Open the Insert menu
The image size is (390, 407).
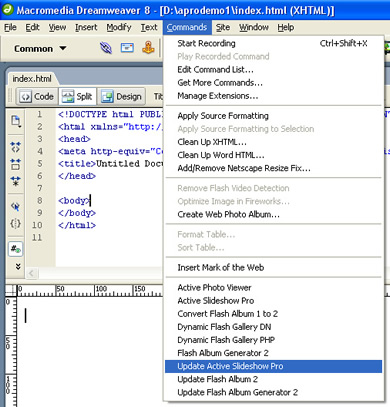[86, 27]
